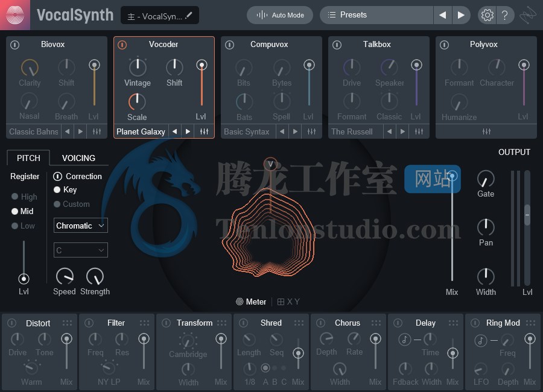Load next Talkbox preset arrow
The image size is (543, 392).
(x=402, y=131)
